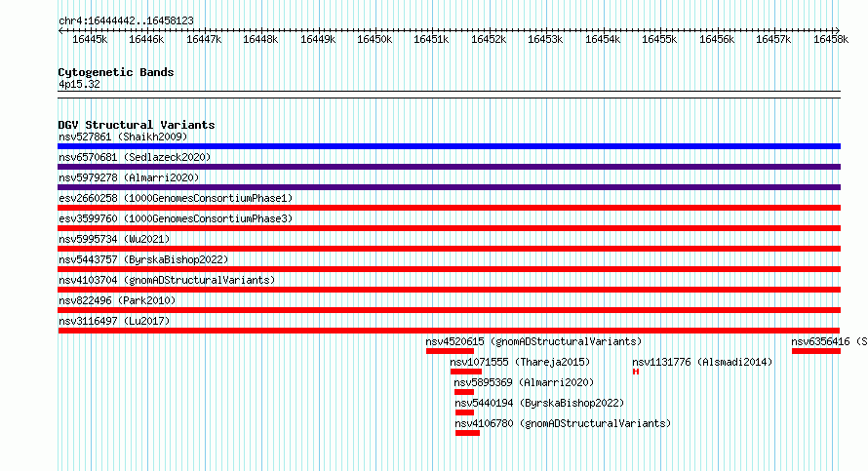This screenshot has width=868, height=471.
Task: Click the 16452k ruler tick label
Action: point(489,39)
